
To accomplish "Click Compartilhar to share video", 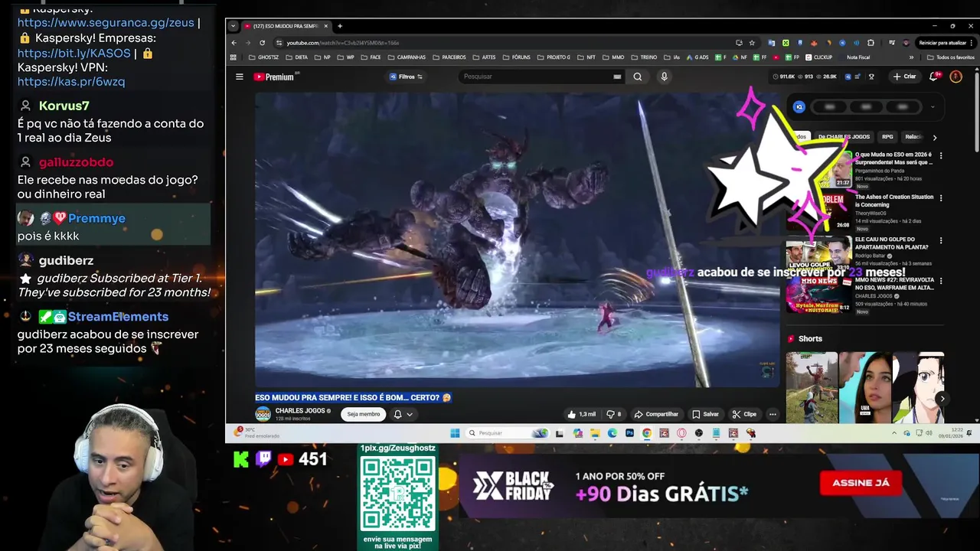I will pos(656,414).
